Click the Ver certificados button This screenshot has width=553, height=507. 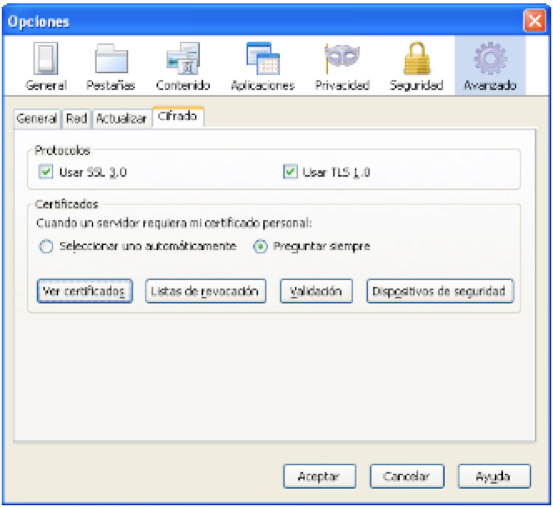click(85, 291)
